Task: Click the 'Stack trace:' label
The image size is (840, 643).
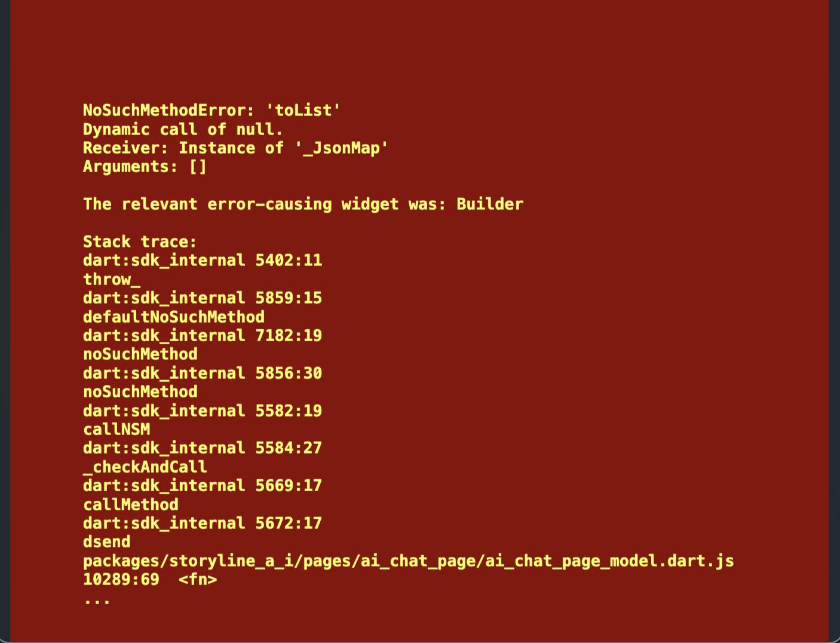Action: point(140,242)
